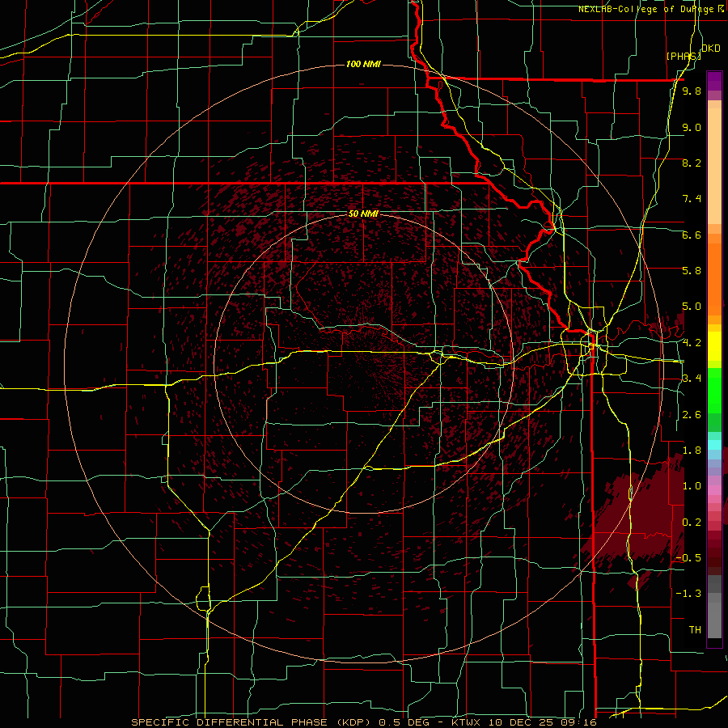Click the 9.8 value on the color scale
Viewport: 728px width, 728px height.
click(x=692, y=91)
